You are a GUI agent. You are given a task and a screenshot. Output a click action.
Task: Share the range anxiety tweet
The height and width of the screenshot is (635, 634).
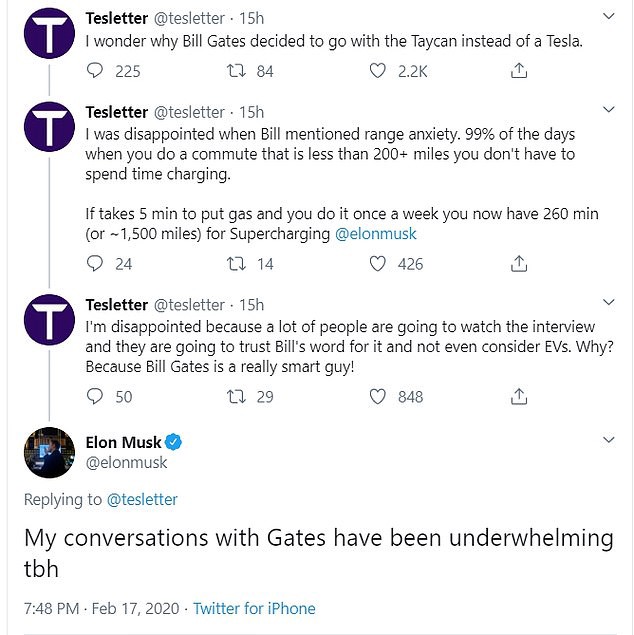click(519, 264)
